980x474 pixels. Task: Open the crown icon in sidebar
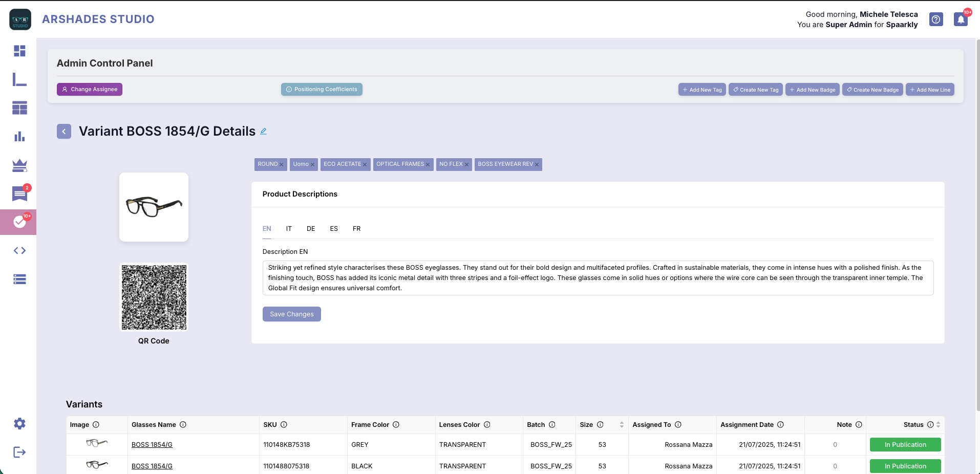click(x=19, y=165)
